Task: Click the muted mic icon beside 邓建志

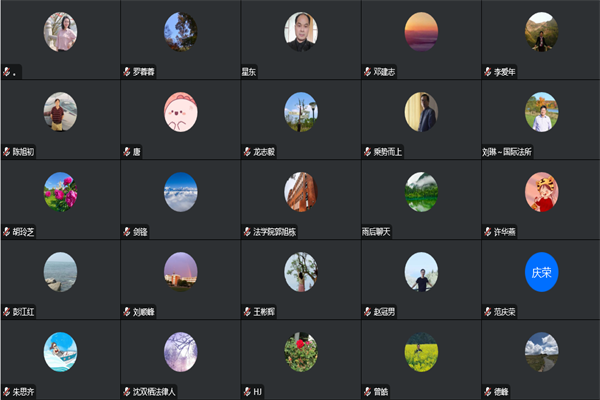Action: click(x=367, y=72)
